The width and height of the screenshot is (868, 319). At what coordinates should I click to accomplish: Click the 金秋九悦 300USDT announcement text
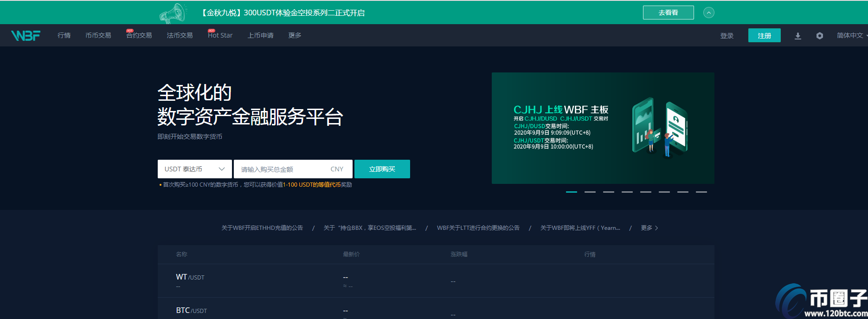[283, 13]
